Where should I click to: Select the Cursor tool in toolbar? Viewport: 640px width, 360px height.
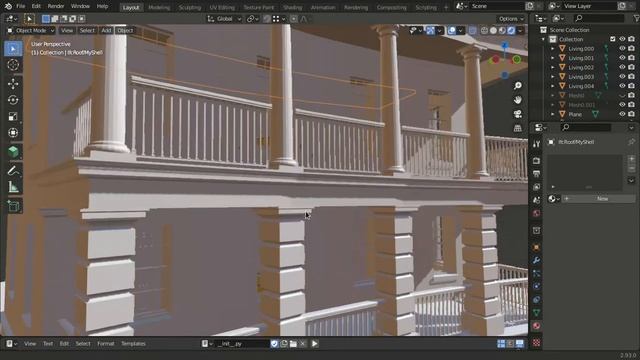13,65
